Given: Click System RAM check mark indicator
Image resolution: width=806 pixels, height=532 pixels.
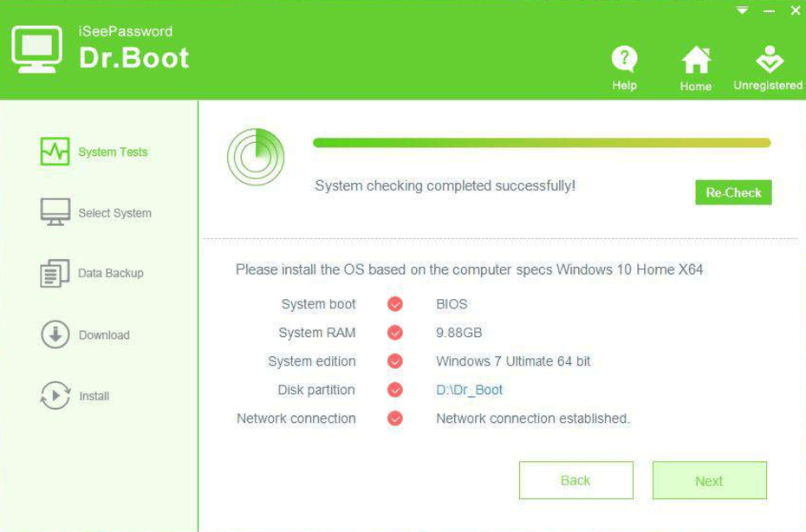Looking at the screenshot, I should 395,333.
